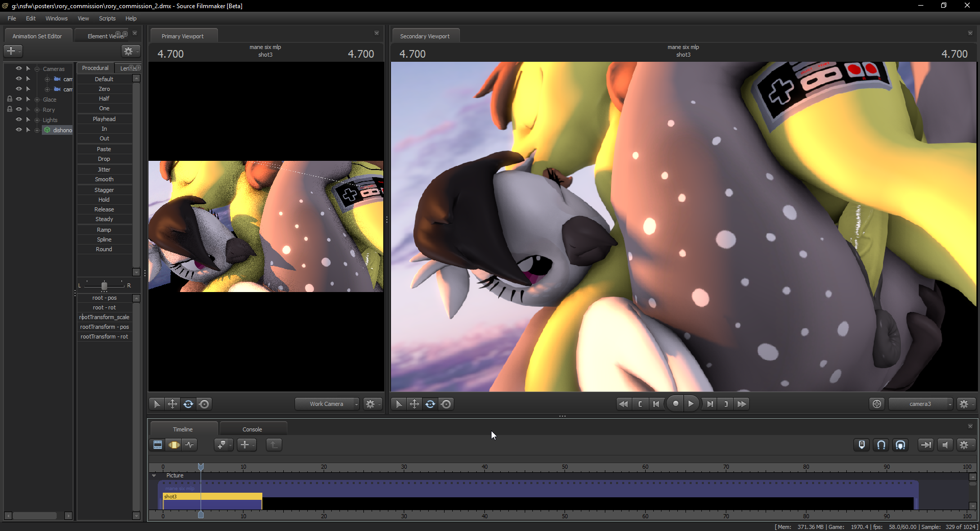Toggle the outline magnet snap icon
Screen dimensions: 980x531
(x=881, y=445)
